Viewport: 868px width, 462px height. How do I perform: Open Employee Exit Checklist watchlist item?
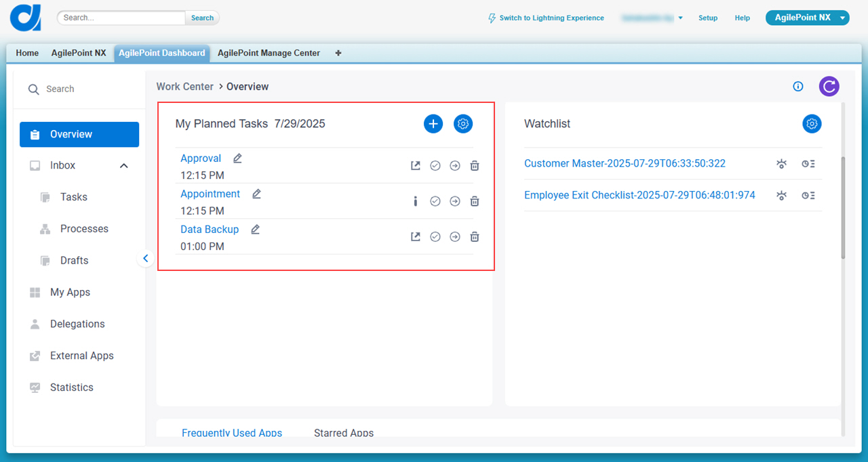coord(639,195)
